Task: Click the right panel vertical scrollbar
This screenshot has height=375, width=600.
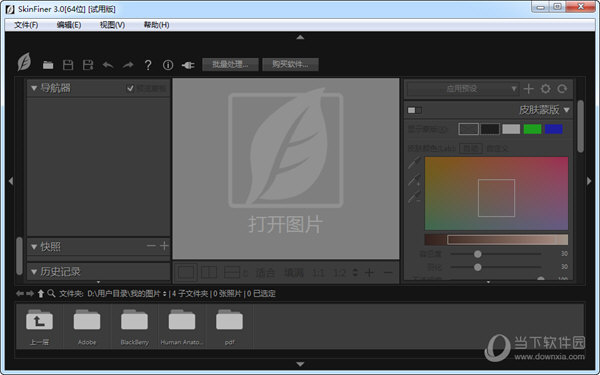Action: (x=580, y=126)
